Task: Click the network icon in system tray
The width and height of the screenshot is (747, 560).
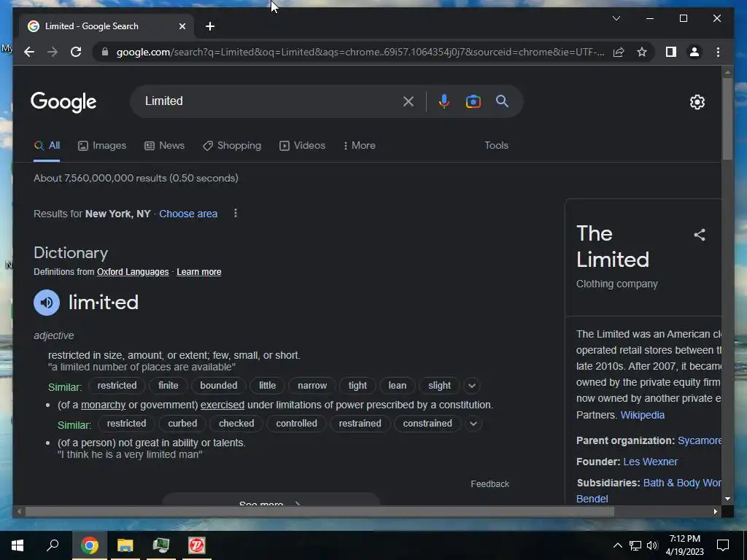Action: click(635, 545)
